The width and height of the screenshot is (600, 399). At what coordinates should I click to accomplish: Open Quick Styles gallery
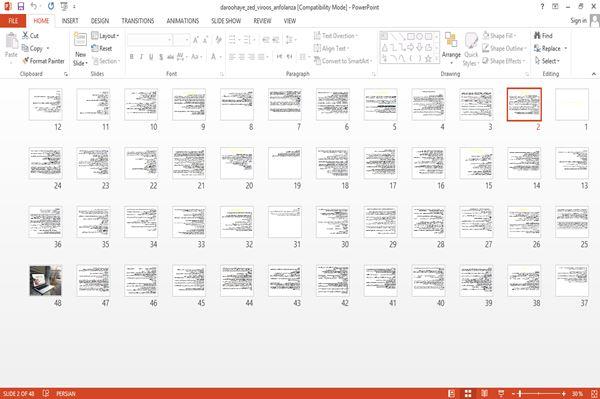click(x=471, y=49)
